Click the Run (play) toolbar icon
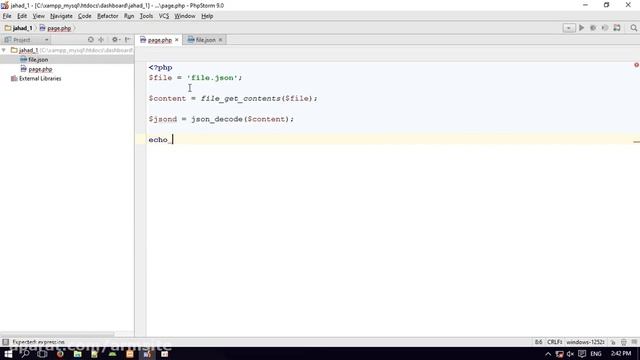The image size is (640, 360). (x=582, y=28)
